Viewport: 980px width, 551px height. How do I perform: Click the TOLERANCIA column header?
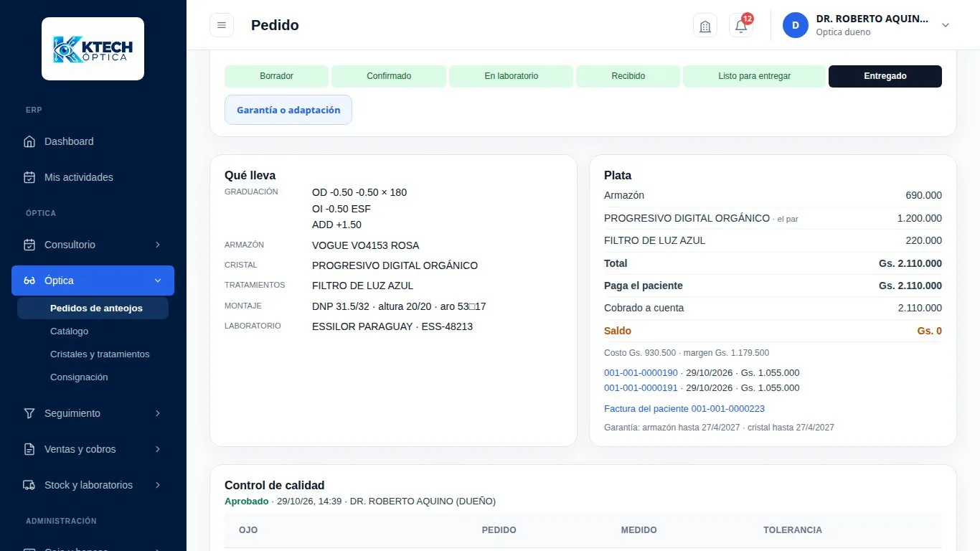click(x=793, y=530)
